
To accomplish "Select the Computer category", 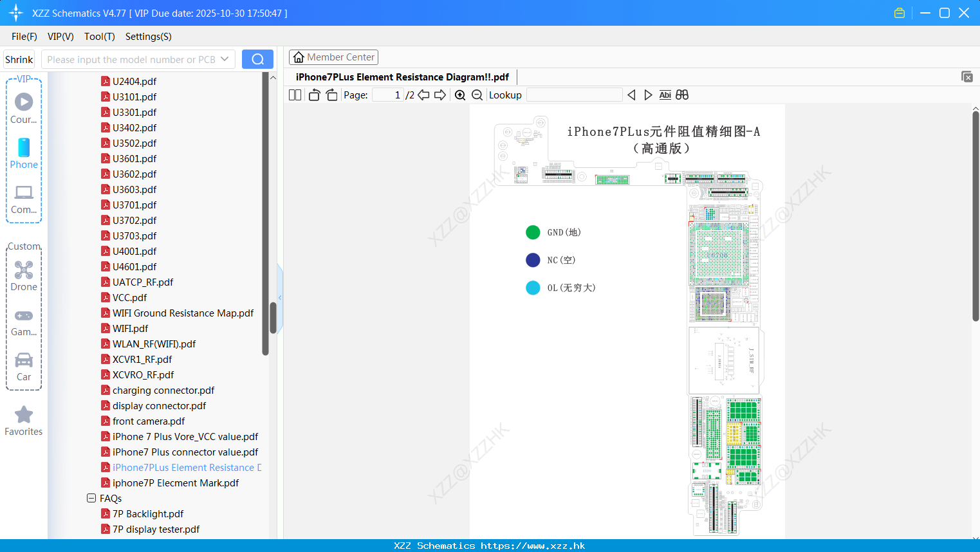I will [x=24, y=199].
